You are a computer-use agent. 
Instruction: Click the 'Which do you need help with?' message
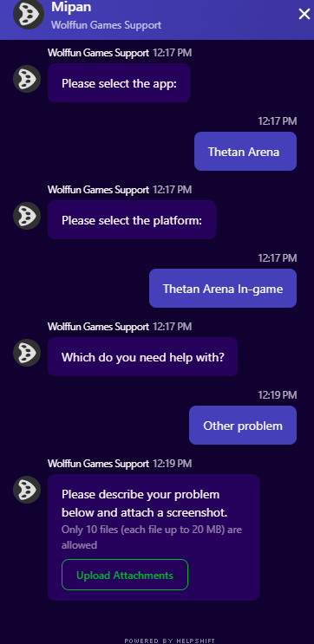tap(142, 356)
